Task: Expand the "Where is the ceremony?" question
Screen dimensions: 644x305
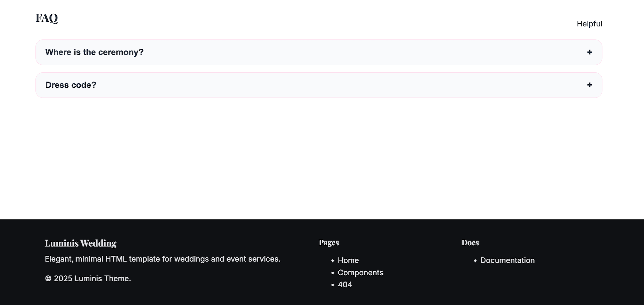Action: coord(94,52)
